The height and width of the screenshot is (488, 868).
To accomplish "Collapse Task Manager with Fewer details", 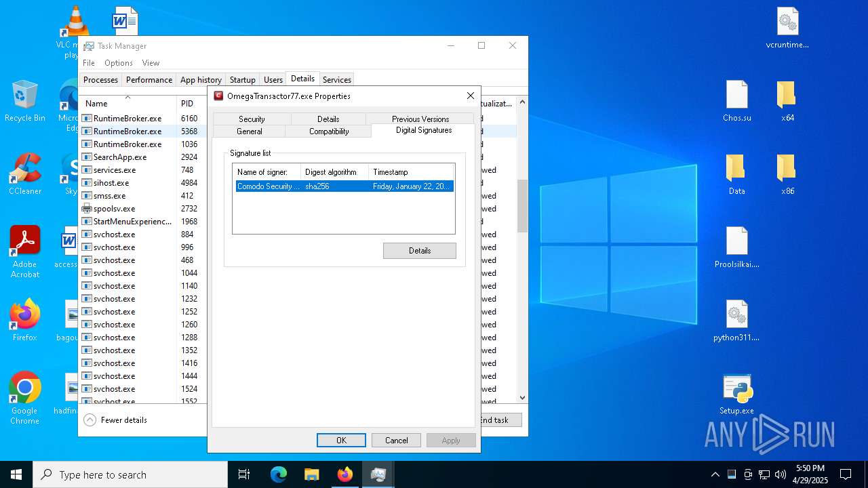I will click(x=116, y=420).
